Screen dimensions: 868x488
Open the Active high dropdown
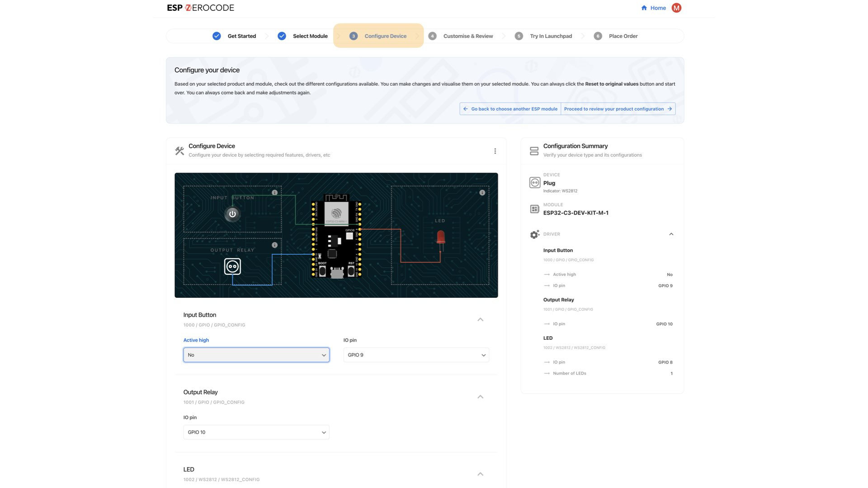[256, 355]
